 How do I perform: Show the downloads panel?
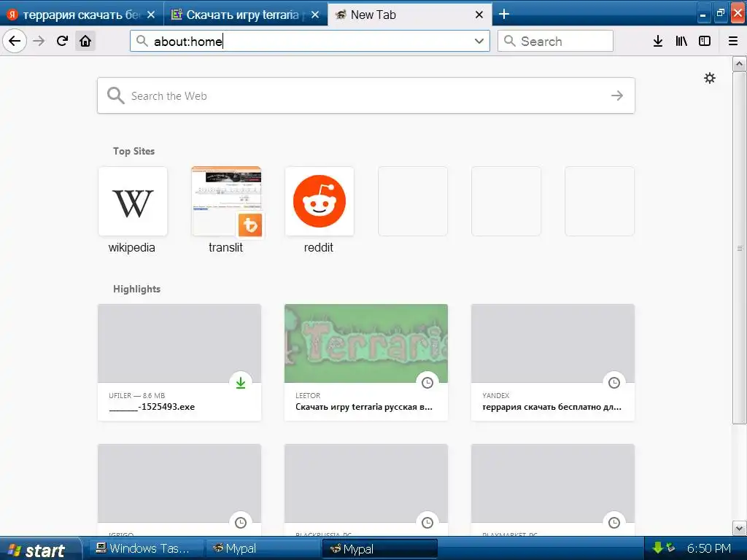[x=658, y=41]
